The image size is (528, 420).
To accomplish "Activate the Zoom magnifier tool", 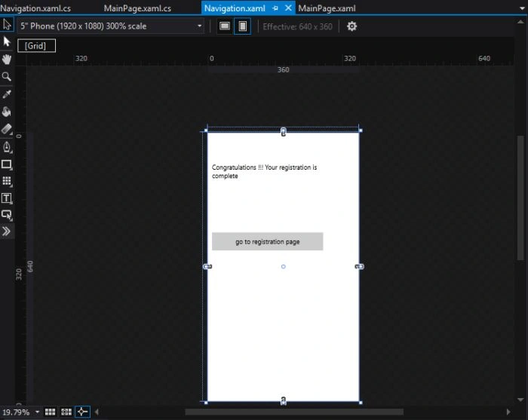I will click(x=7, y=77).
